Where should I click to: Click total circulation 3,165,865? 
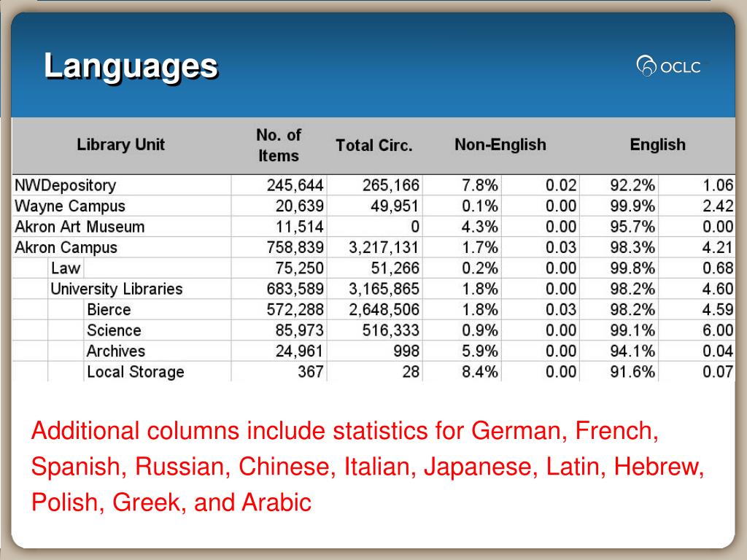click(384, 289)
